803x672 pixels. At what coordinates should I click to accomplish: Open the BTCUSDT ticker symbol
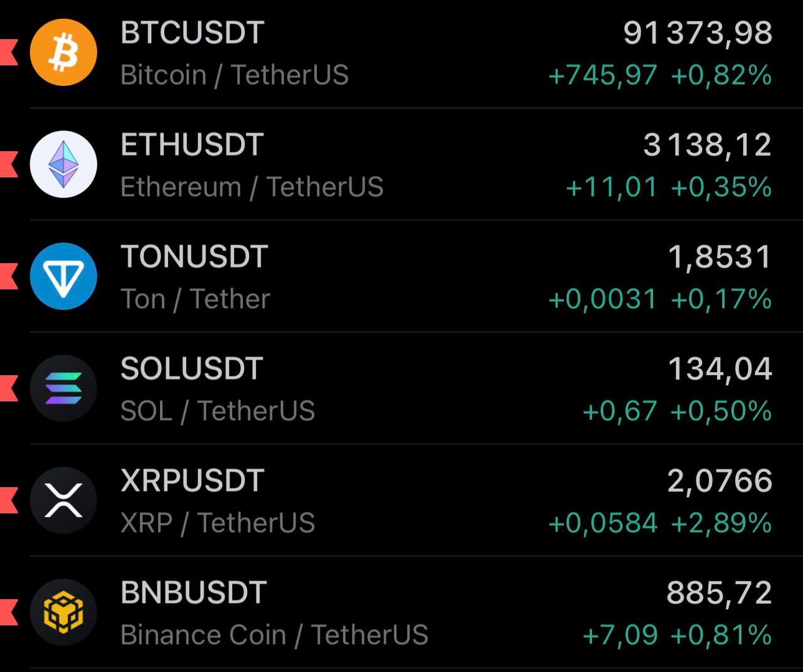192,33
